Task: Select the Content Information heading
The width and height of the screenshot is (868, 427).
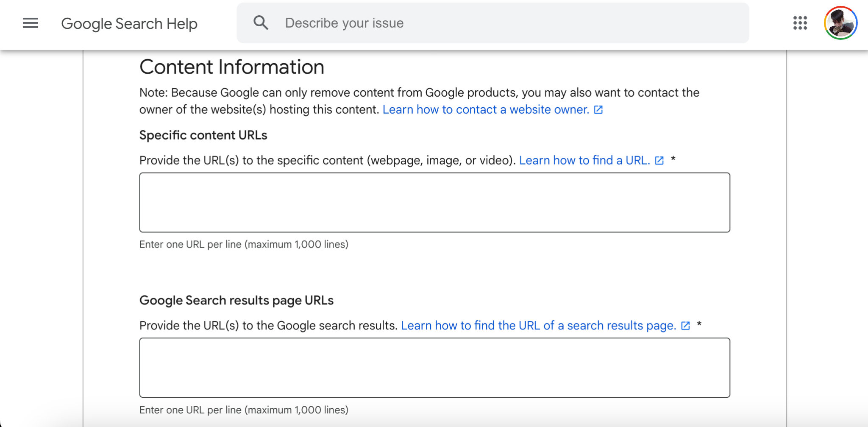Action: point(232,67)
